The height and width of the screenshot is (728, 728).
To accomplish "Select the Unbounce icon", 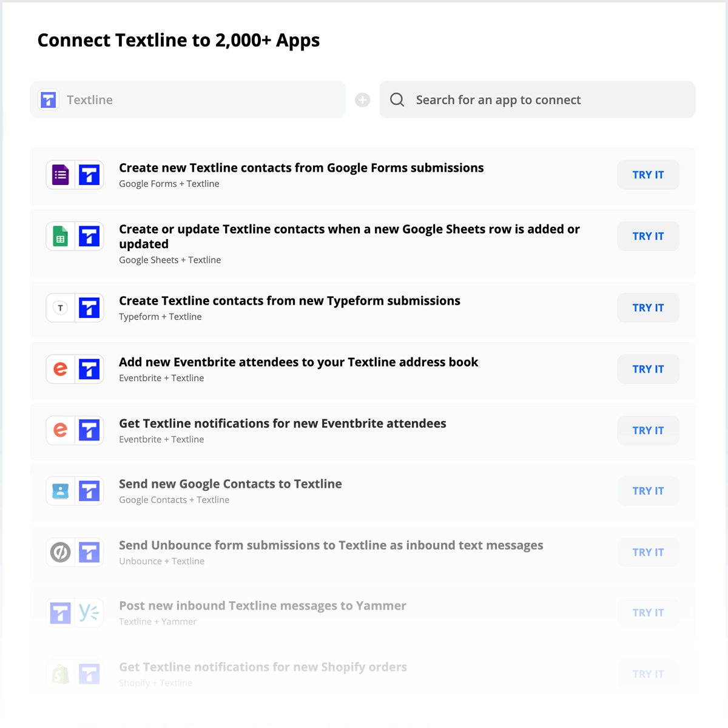I will tap(59, 552).
